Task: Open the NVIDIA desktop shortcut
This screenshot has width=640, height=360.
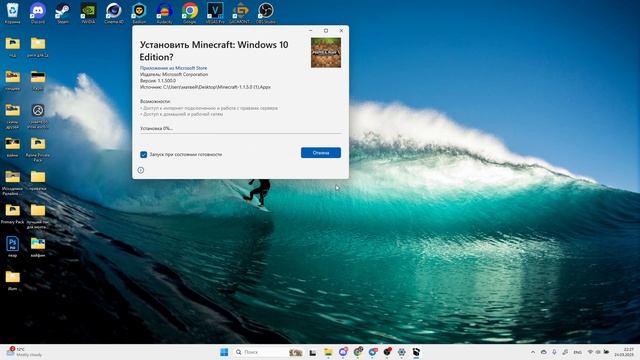Action: tap(88, 12)
